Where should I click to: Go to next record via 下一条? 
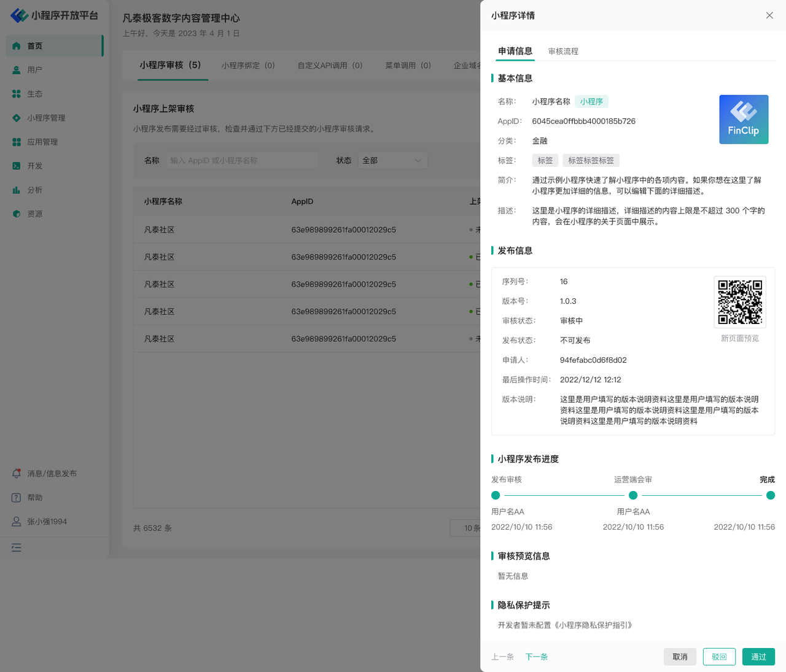pyautogui.click(x=536, y=657)
